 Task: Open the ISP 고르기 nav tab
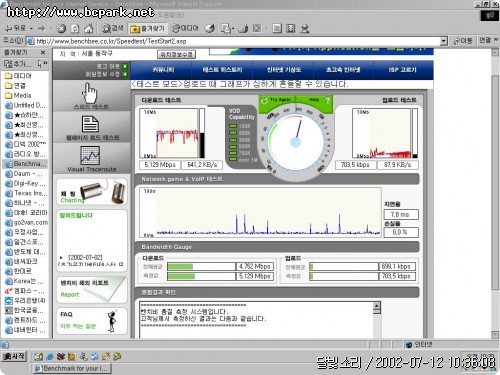tap(403, 70)
